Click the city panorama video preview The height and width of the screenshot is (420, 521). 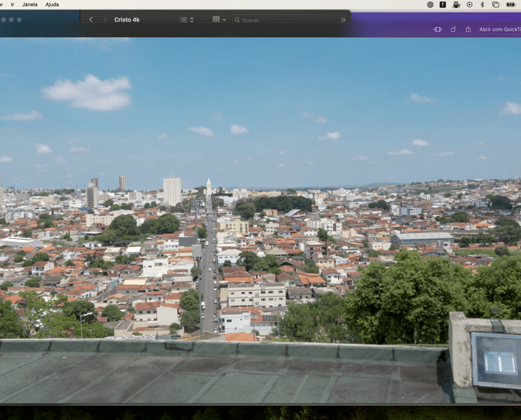pyautogui.click(x=260, y=221)
